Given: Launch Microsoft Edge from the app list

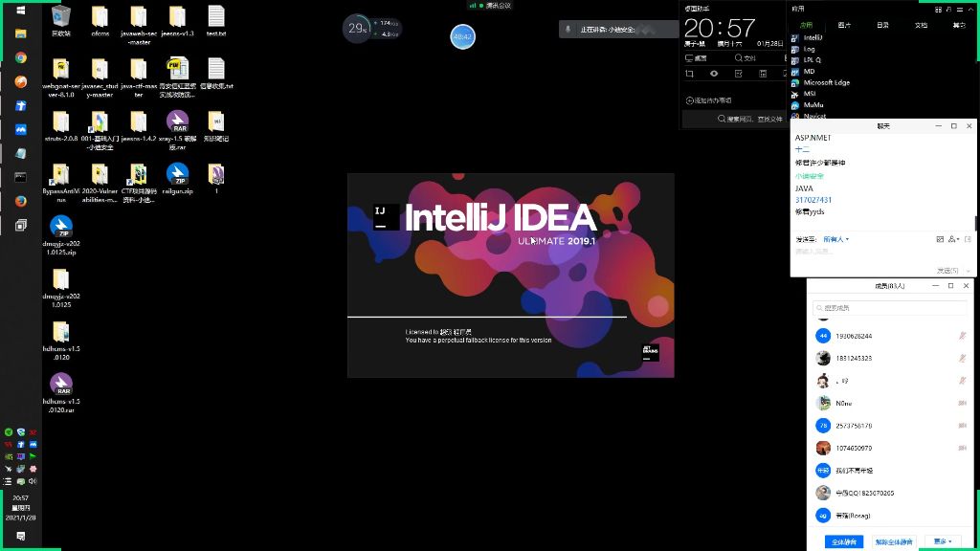Looking at the screenshot, I should click(820, 82).
